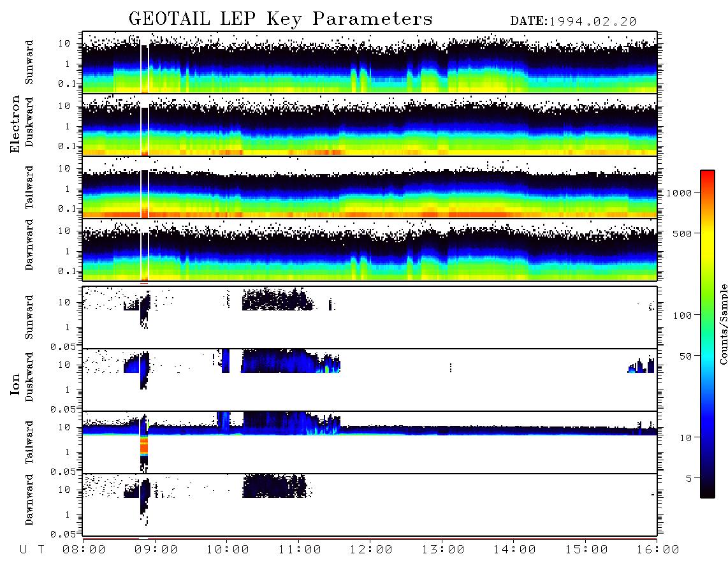Click the Electron Tailward spectrogram panel
The height and width of the screenshot is (561, 728).
coord(370,187)
